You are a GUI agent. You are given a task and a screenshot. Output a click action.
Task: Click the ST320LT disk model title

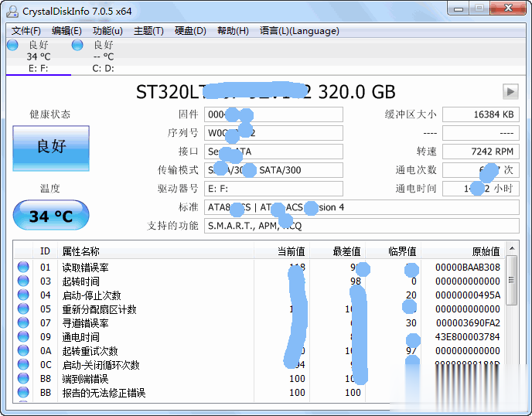[x=266, y=91]
